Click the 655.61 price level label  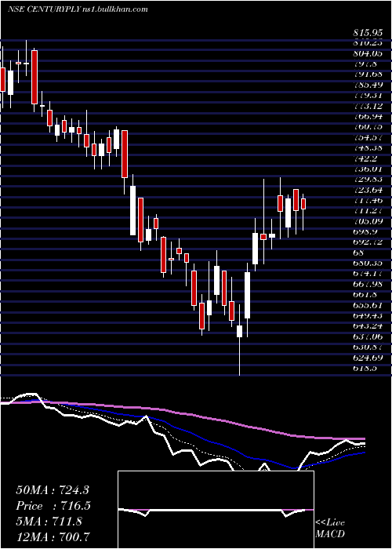[368, 305]
